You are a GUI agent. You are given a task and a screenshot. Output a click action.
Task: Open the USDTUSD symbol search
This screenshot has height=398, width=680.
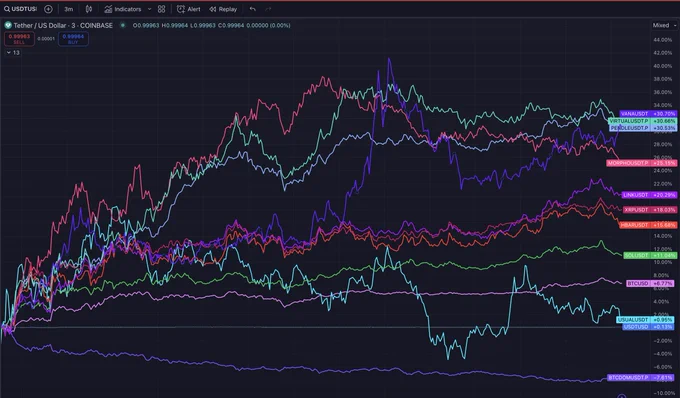tap(20, 9)
